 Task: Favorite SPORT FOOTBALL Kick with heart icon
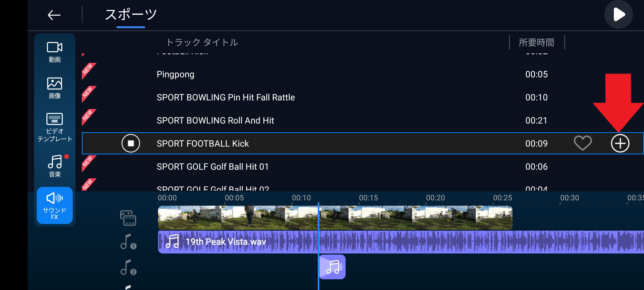click(x=583, y=143)
